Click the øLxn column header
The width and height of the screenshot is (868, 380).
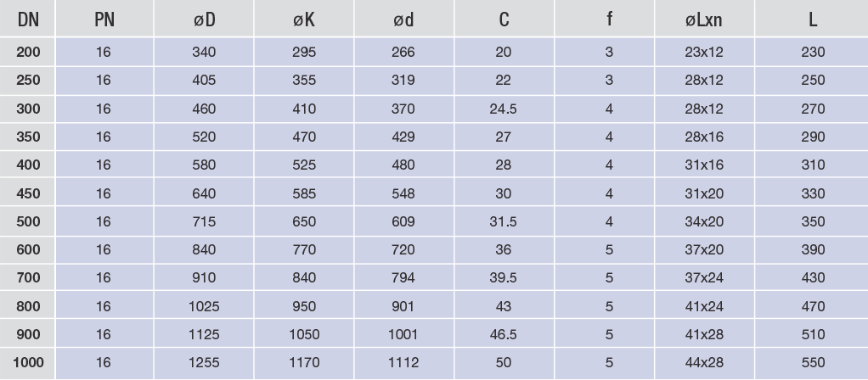tap(703, 20)
